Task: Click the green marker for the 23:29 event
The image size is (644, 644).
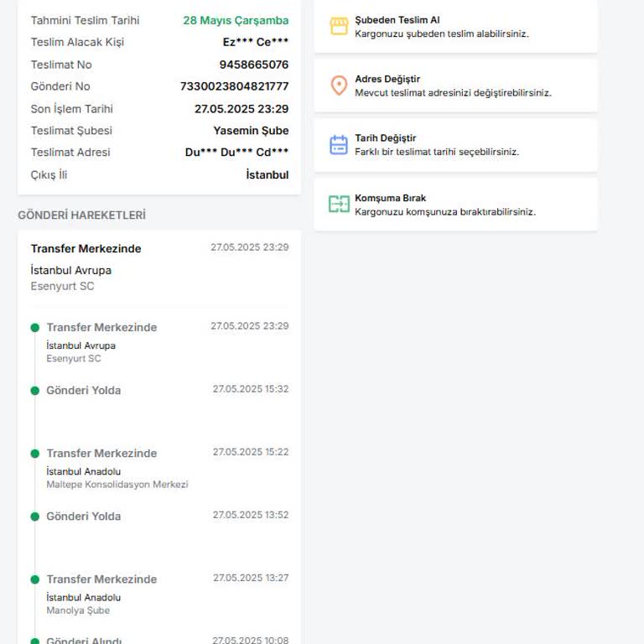Action: click(x=35, y=328)
